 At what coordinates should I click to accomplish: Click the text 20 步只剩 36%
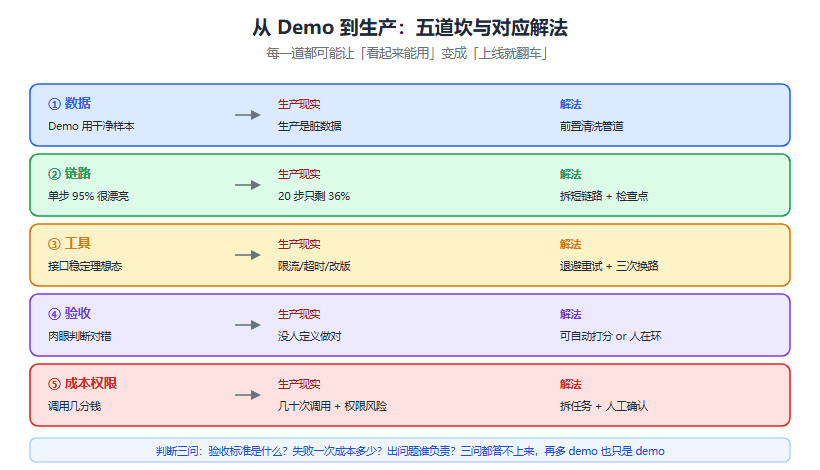(x=314, y=196)
